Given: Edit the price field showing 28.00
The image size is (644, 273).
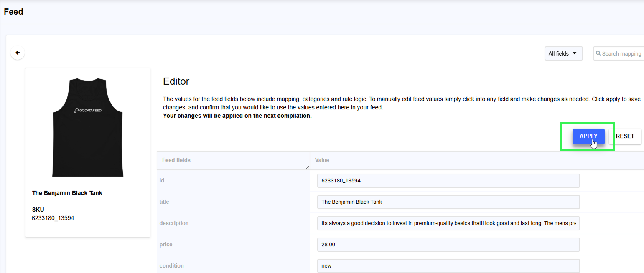Looking at the screenshot, I should pos(448,245).
